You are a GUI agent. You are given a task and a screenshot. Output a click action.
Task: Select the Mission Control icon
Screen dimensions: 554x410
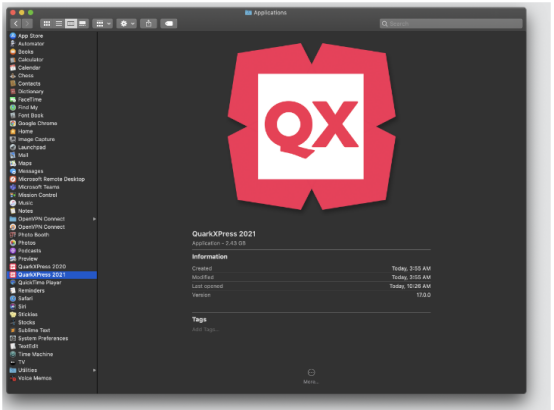(13, 195)
